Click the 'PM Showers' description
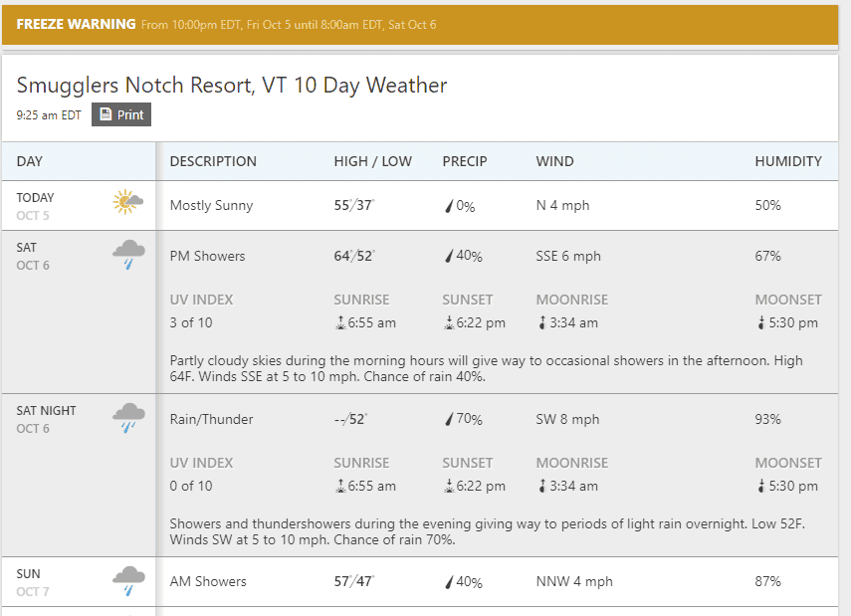851x616 pixels. 207,256
